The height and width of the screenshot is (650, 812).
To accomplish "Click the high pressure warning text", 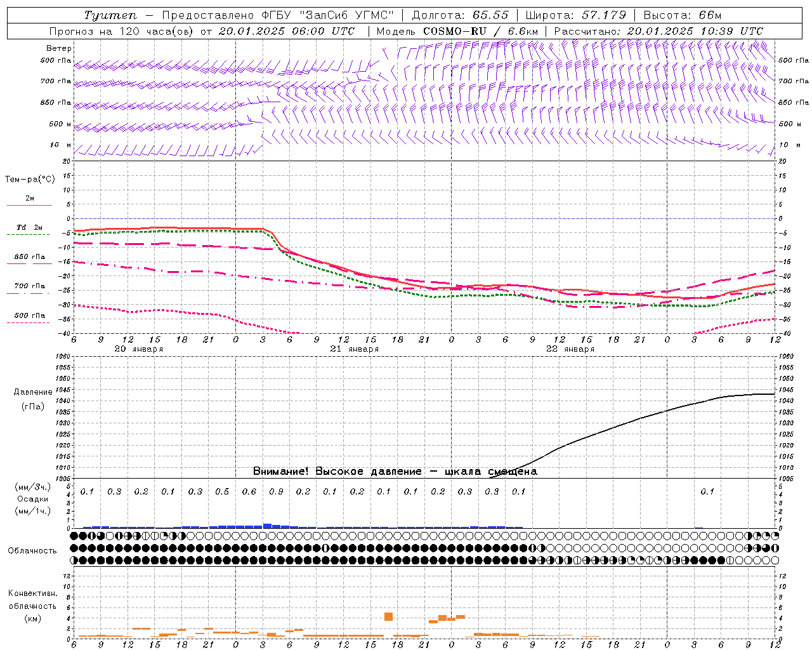I will click(395, 471).
